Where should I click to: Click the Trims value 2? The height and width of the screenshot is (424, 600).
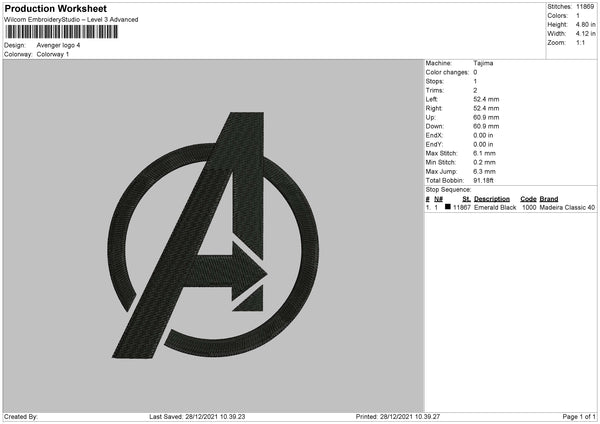475,90
